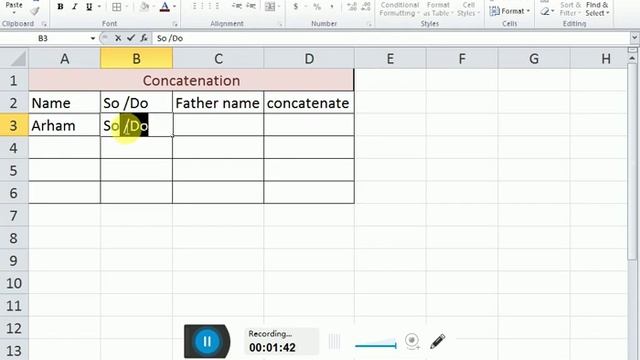The image size is (640, 360).
Task: Select column A header
Action: tap(64, 59)
